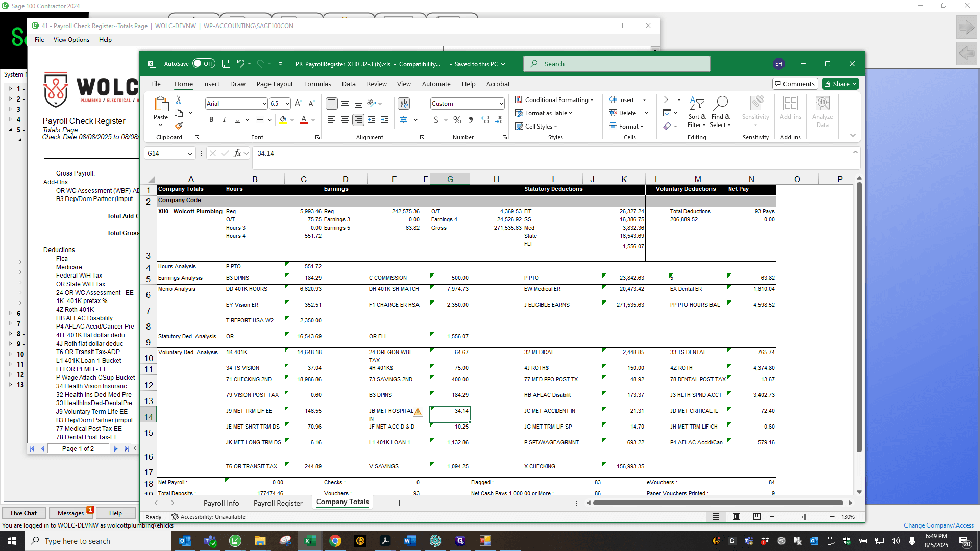Decrease font size with the small A icon
Screen dimensions: 980x551
coord(312,104)
